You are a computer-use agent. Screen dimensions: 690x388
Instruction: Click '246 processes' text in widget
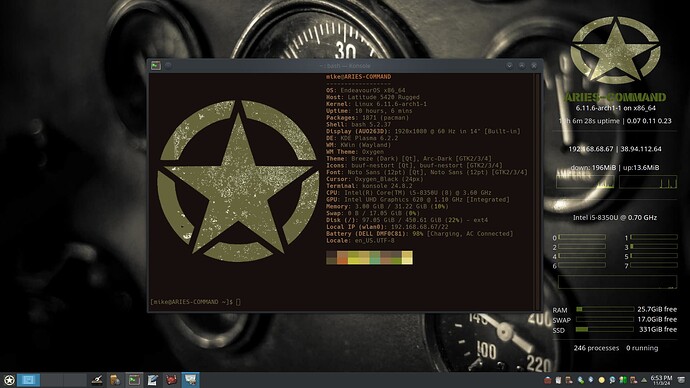596,348
